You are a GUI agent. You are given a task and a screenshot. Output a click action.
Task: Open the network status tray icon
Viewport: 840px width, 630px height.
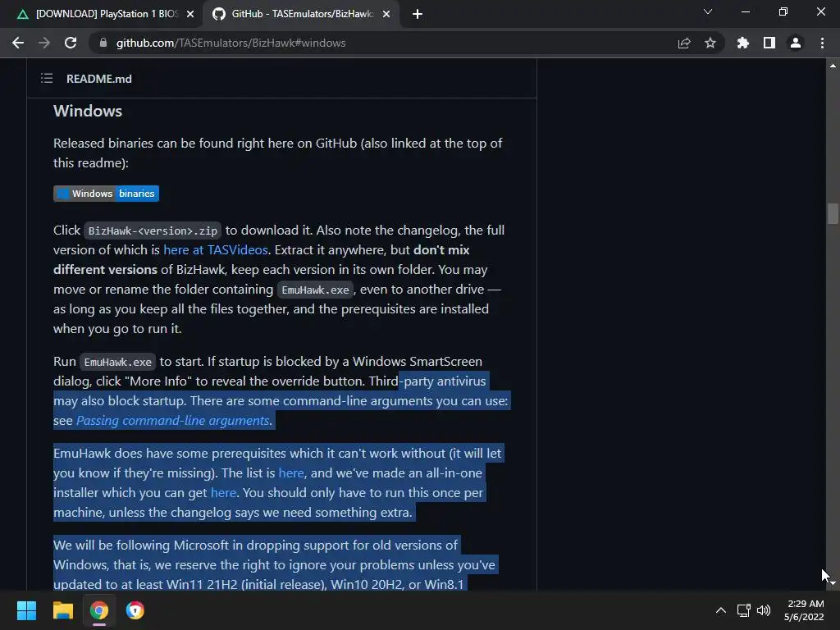pyautogui.click(x=743, y=610)
